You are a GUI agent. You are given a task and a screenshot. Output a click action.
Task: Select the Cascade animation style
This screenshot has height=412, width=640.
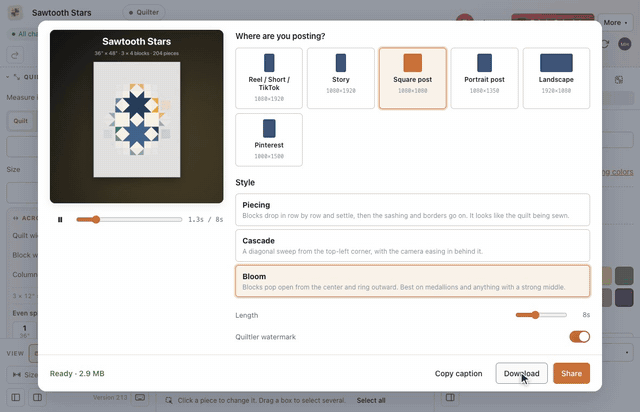413,245
